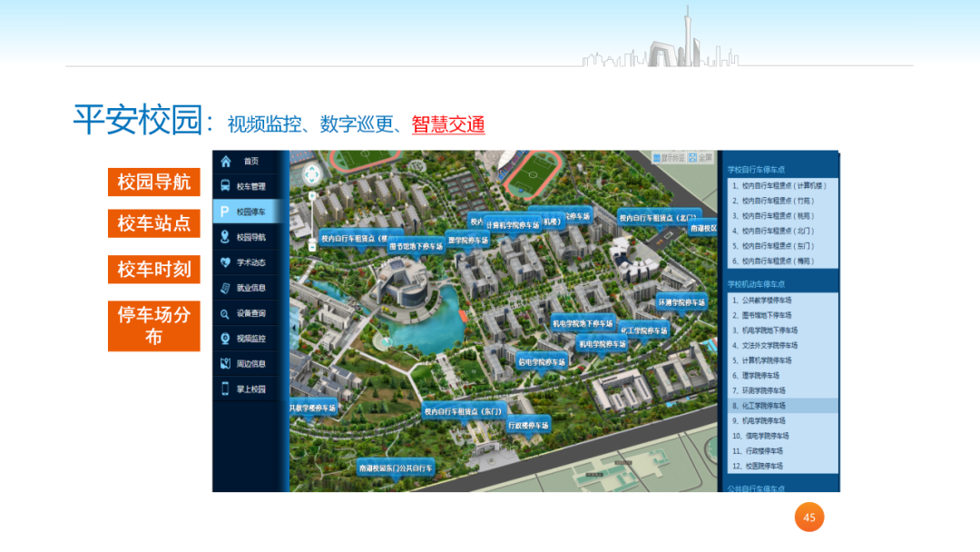Select list item 2 图书馆地下停车场
Image resolution: width=980 pixels, height=552 pixels.
pyautogui.click(x=782, y=315)
